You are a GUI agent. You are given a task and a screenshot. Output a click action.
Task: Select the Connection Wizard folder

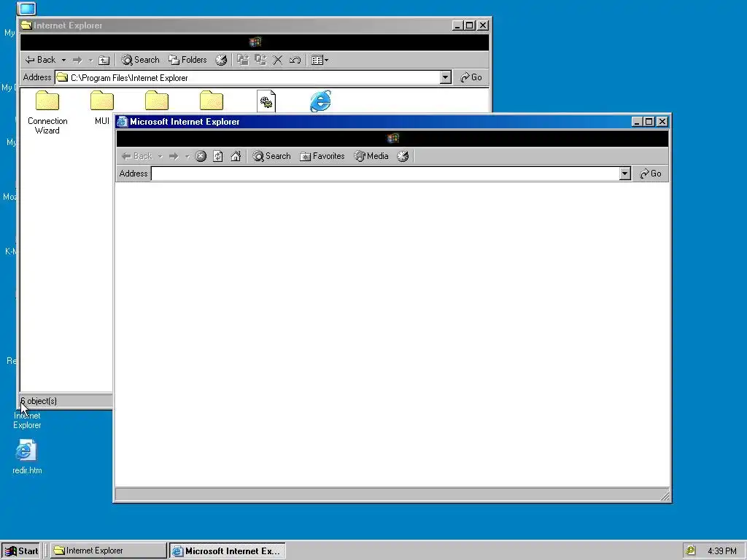(x=47, y=112)
